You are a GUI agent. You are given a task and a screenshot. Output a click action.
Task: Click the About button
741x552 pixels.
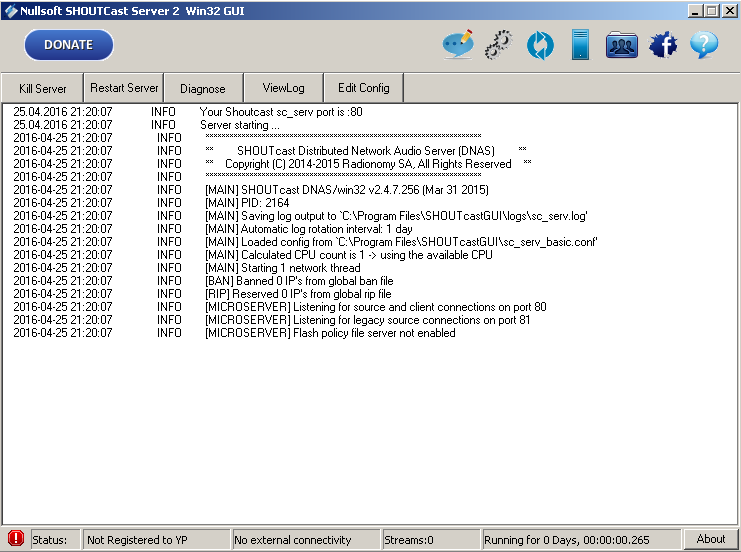tap(710, 539)
